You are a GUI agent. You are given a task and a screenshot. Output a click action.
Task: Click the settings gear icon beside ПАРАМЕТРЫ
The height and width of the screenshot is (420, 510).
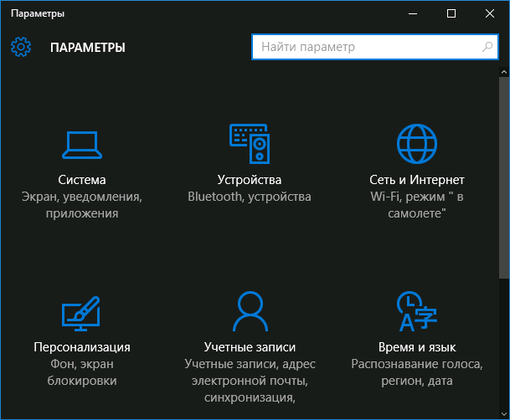[21, 47]
